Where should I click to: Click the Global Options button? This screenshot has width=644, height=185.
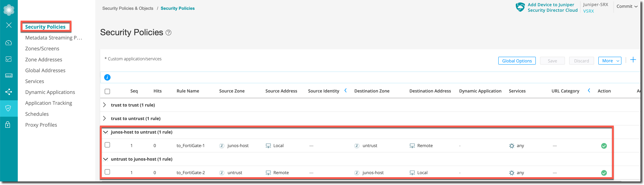coord(517,61)
